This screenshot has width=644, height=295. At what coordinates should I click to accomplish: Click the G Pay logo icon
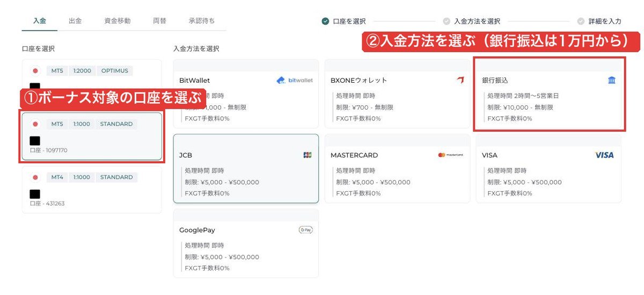pyautogui.click(x=306, y=230)
